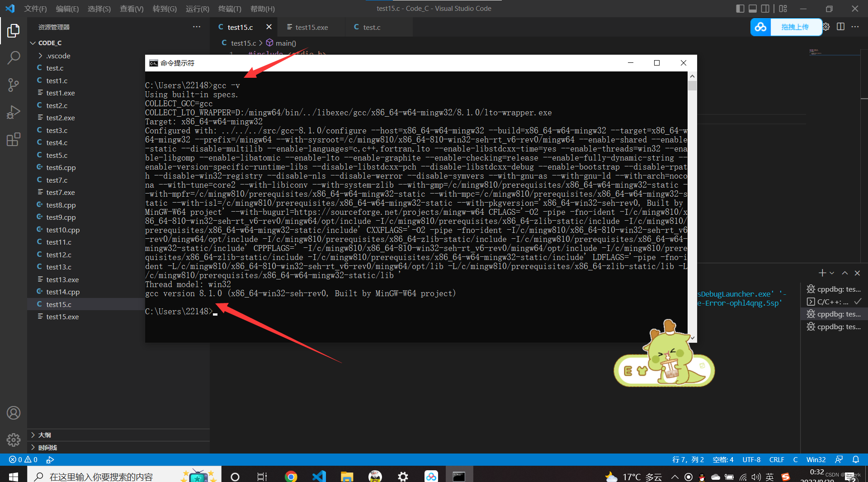Open the Manage gear in activity bar
The image size is (868, 482).
[x=14, y=440]
